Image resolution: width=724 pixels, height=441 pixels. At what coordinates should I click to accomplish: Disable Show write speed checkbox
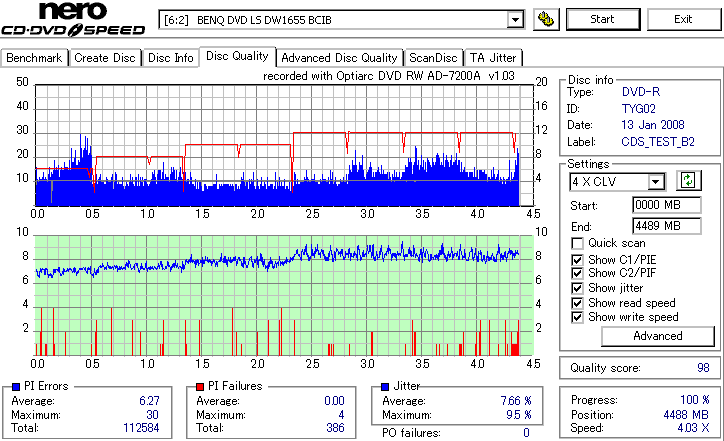577,317
